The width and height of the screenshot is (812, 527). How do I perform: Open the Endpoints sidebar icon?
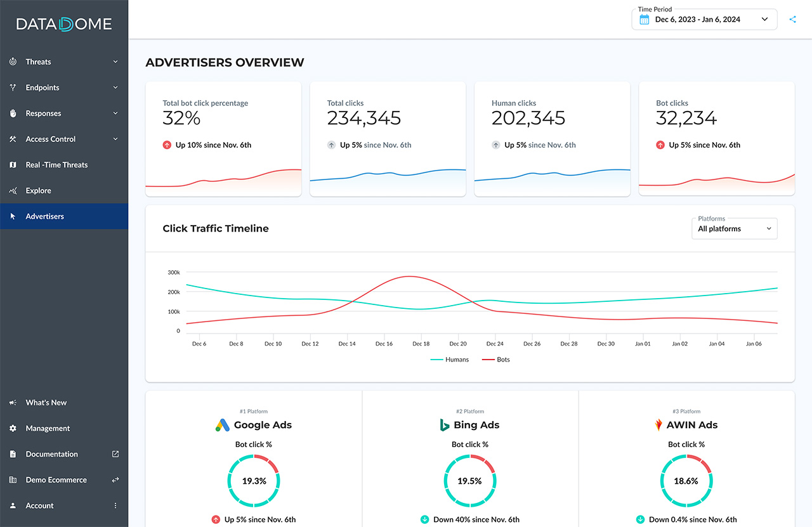[14, 88]
